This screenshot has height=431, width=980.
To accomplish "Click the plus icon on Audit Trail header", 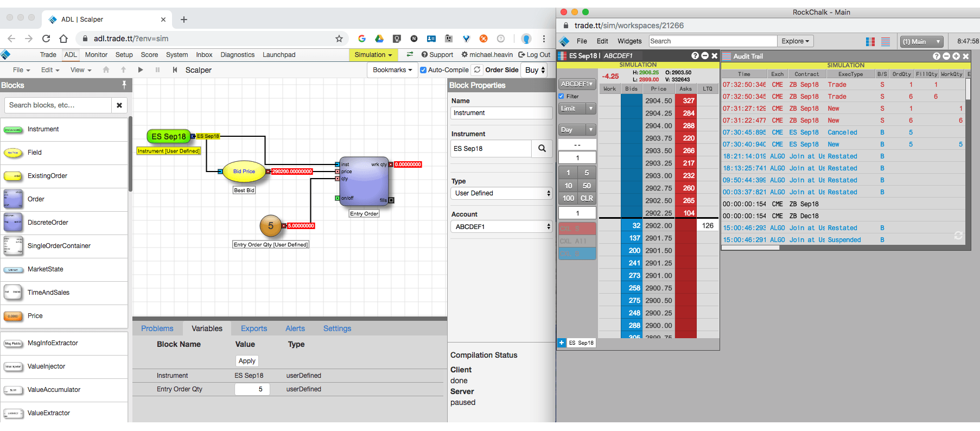I will 956,56.
